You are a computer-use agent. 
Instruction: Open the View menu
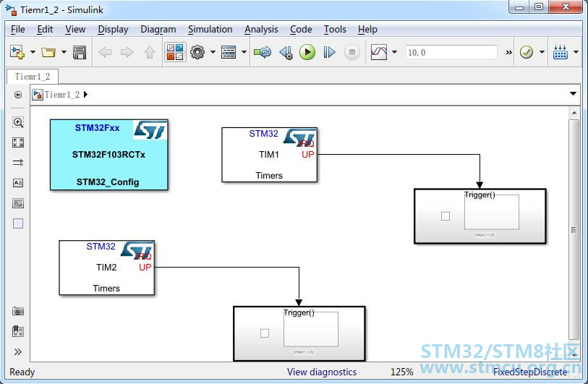(75, 29)
